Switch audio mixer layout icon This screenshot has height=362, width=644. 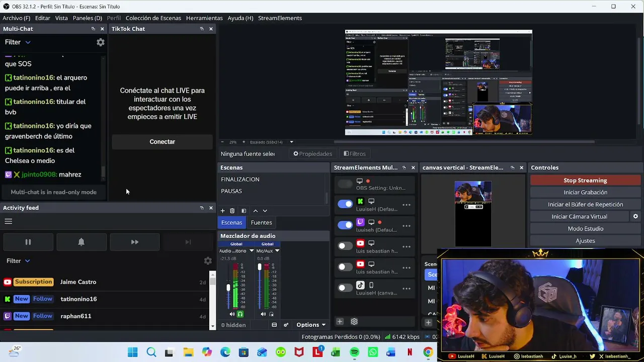point(274,325)
